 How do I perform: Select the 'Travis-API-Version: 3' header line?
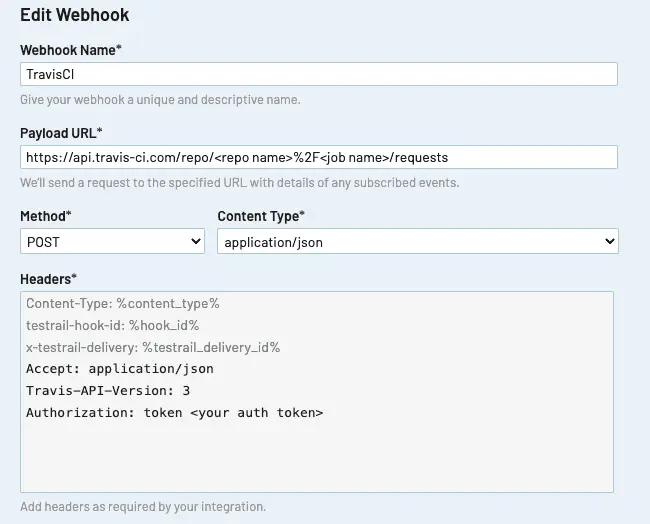pyautogui.click(x=108, y=391)
